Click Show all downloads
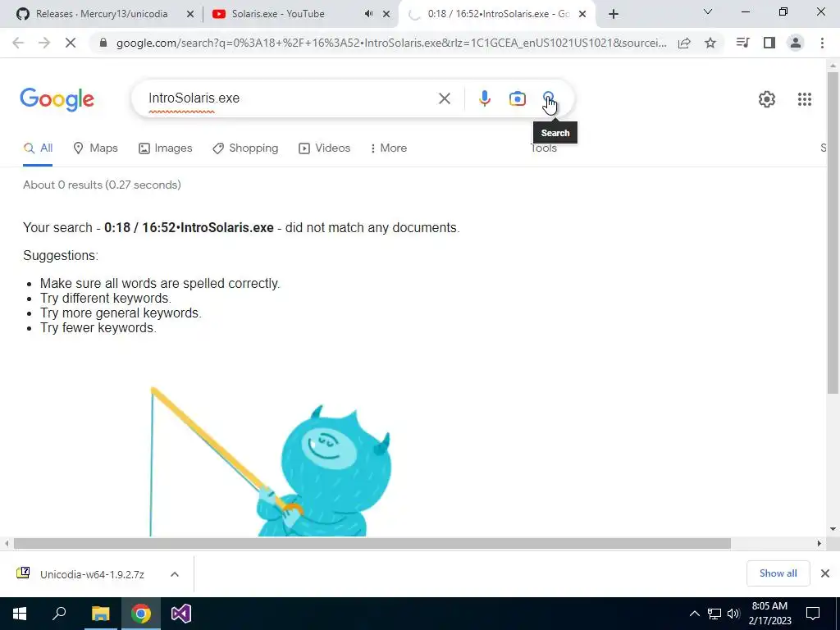The image size is (840, 630). point(778,573)
